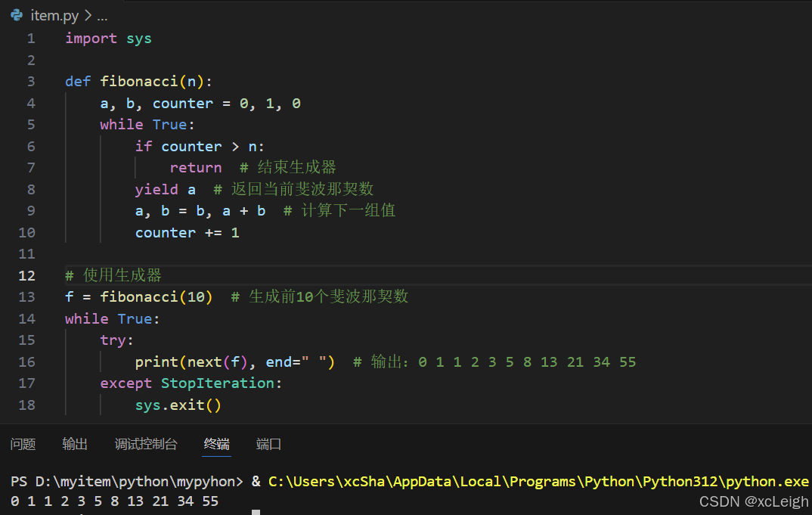812x515 pixels.
Task: Click the comment '# 结束生成器'
Action: coord(288,167)
